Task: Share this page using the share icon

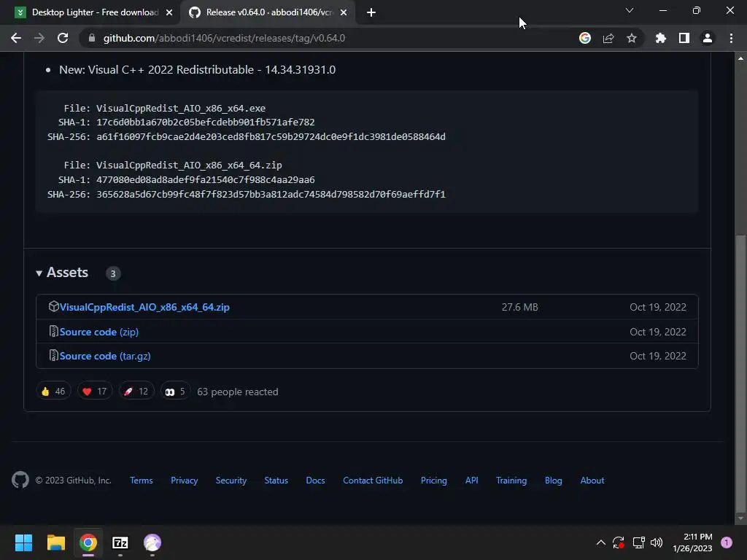Action: click(x=608, y=38)
